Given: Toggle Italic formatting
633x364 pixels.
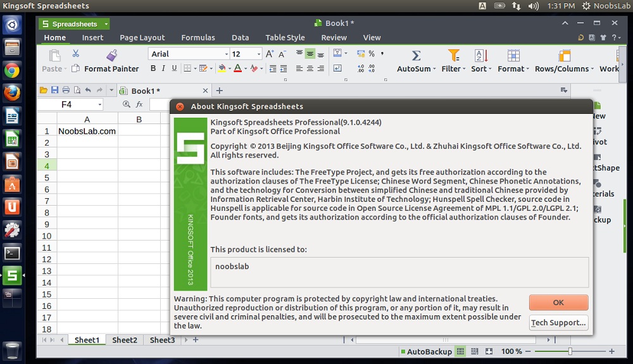Looking at the screenshot, I should (x=163, y=68).
